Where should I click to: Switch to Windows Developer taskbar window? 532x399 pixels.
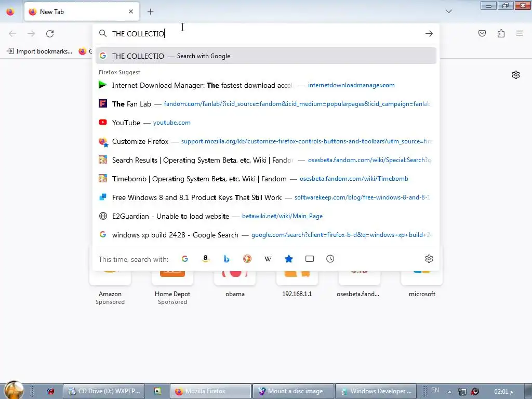[x=376, y=391]
